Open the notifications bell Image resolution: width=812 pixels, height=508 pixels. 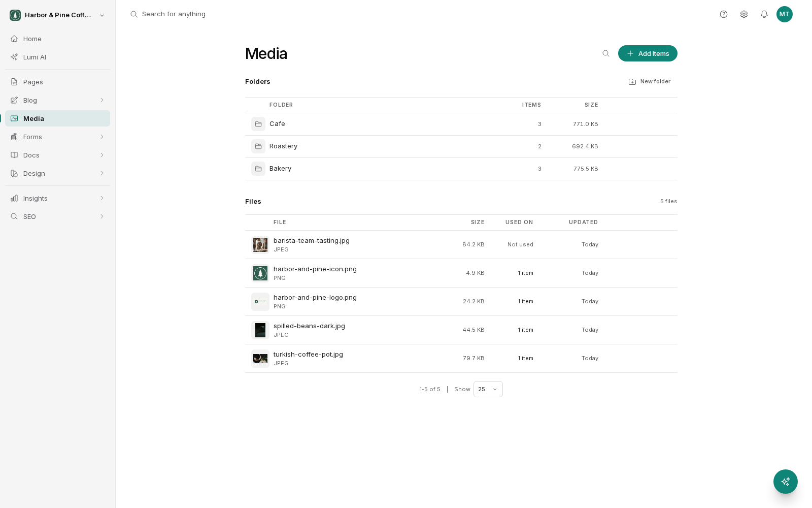coord(764,14)
